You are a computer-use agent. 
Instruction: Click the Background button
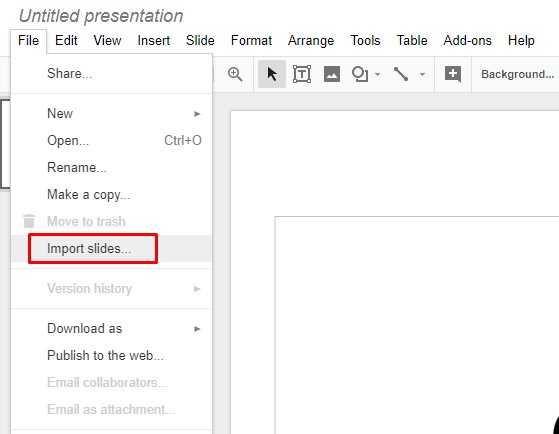coord(517,74)
